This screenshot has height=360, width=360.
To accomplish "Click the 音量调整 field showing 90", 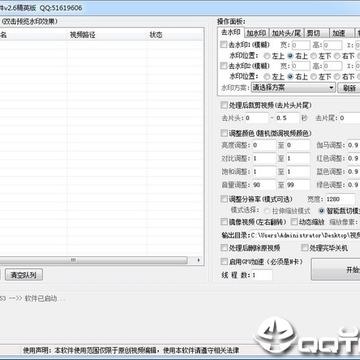I will click(x=264, y=185).
